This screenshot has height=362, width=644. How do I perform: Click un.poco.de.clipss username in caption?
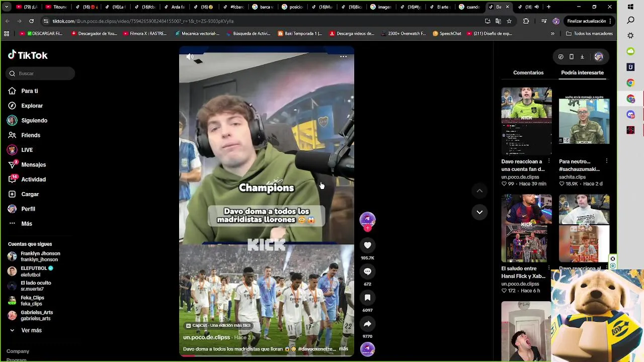click(x=206, y=337)
